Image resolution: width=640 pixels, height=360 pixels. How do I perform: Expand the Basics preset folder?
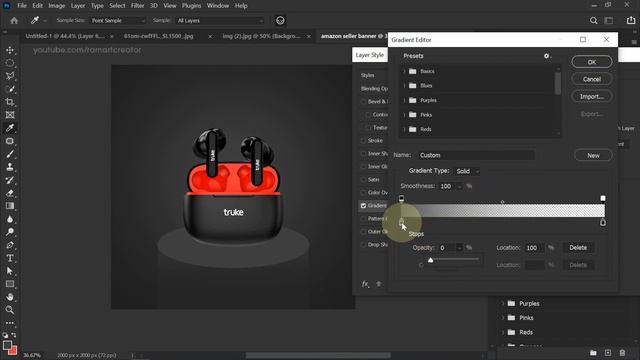[x=404, y=71]
